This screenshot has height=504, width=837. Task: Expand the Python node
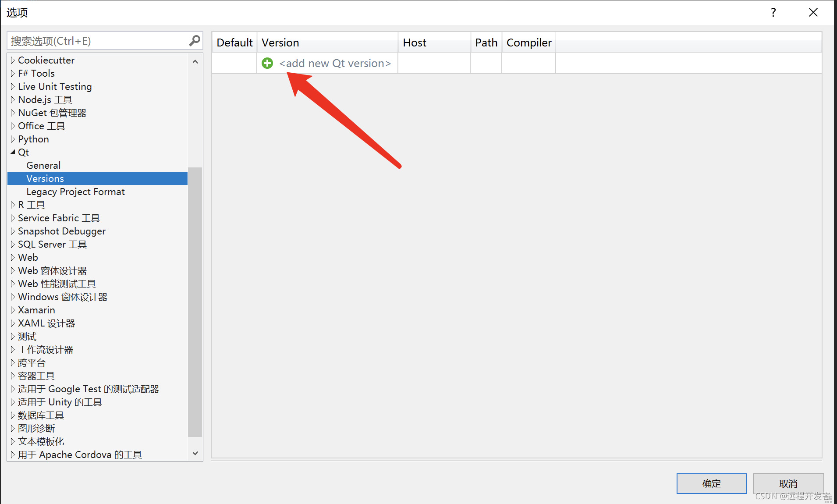tap(13, 139)
